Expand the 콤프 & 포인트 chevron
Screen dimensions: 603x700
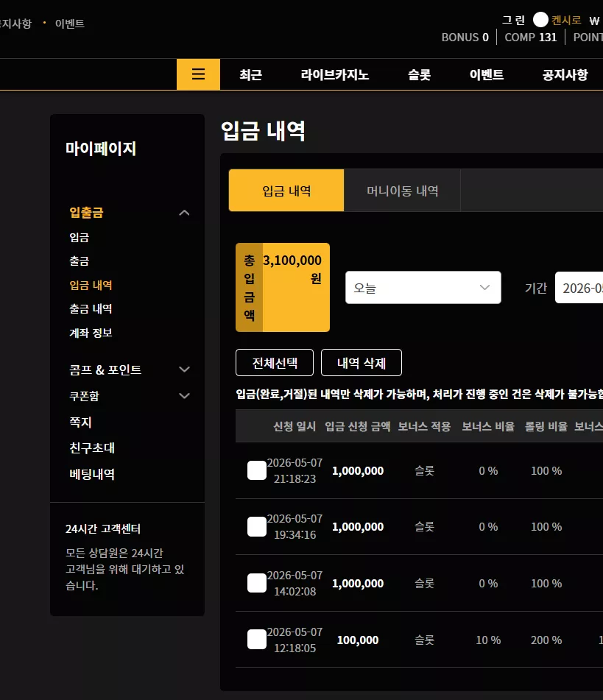tap(184, 370)
